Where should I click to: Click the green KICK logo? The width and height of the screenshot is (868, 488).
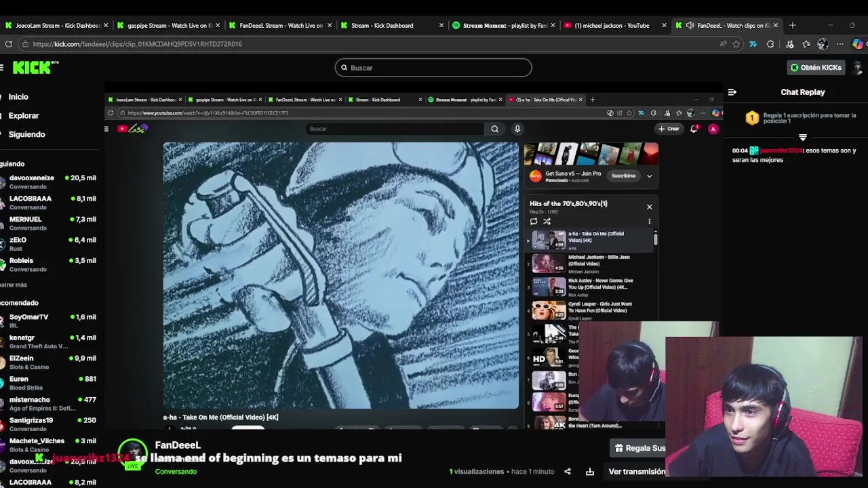pyautogui.click(x=35, y=67)
